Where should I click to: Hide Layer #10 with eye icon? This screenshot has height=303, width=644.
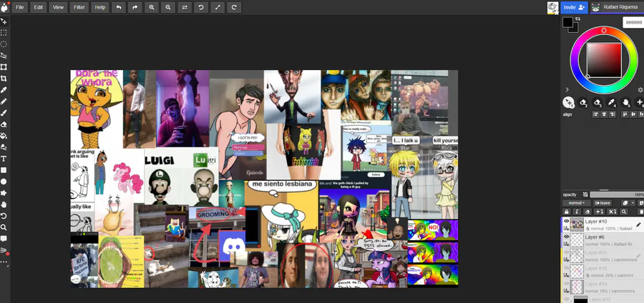(567, 221)
